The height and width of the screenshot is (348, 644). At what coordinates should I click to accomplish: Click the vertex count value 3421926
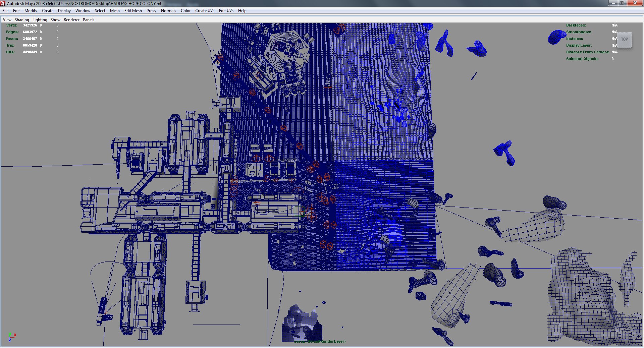30,25
